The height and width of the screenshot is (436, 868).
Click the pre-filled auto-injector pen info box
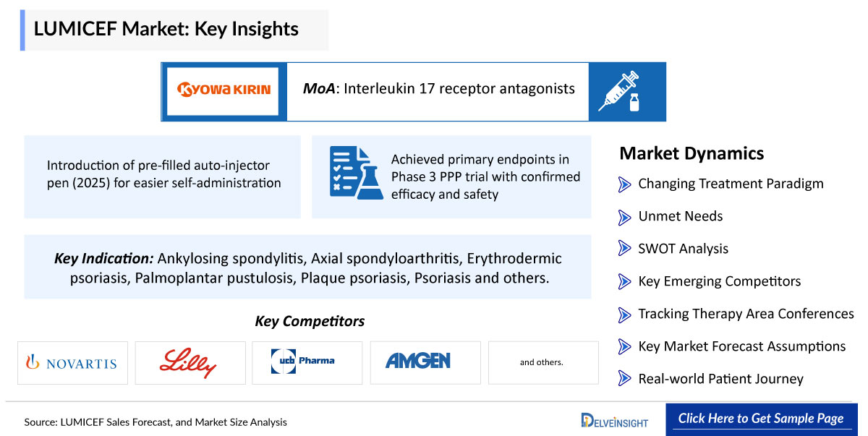[162, 176]
